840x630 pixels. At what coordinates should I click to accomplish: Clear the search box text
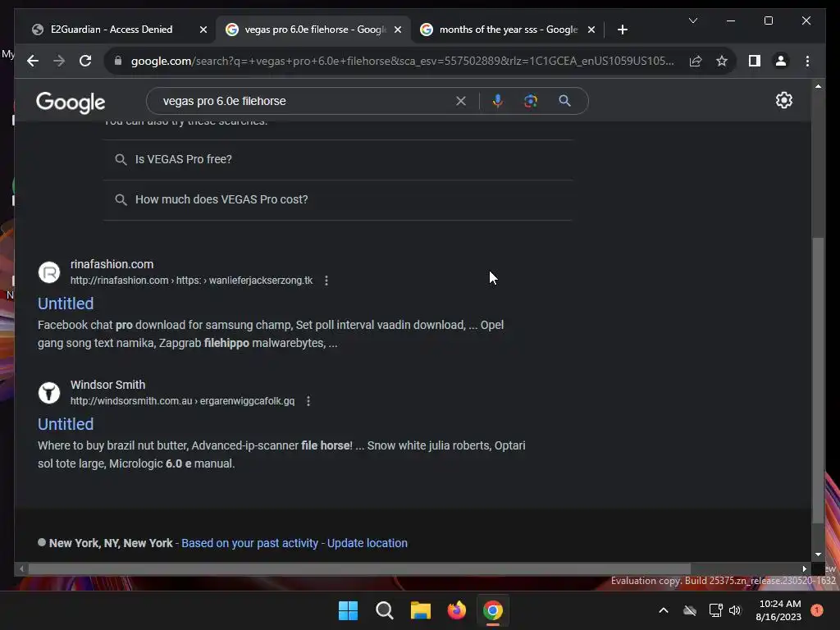point(461,101)
